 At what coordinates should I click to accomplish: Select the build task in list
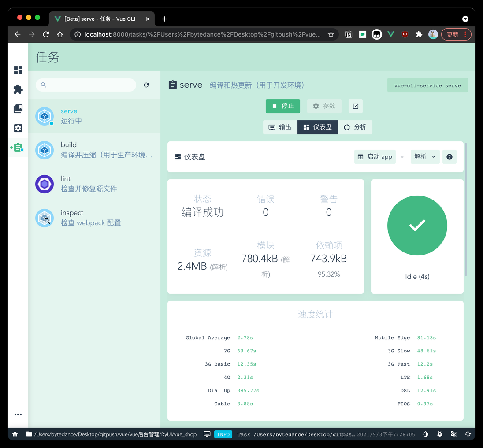click(x=94, y=150)
